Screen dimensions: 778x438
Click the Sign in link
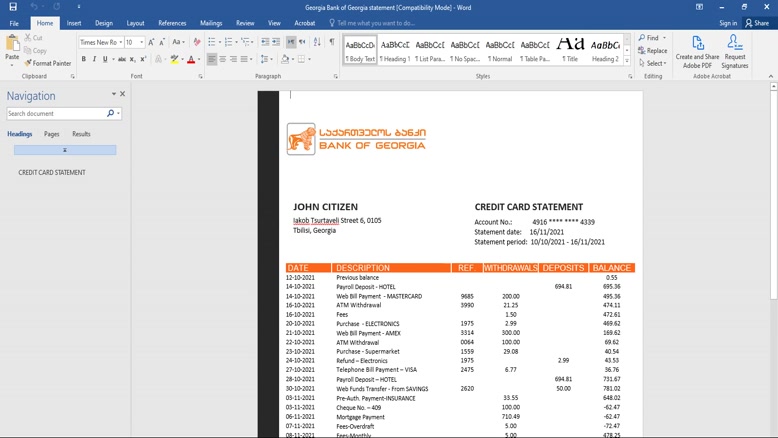tap(728, 23)
